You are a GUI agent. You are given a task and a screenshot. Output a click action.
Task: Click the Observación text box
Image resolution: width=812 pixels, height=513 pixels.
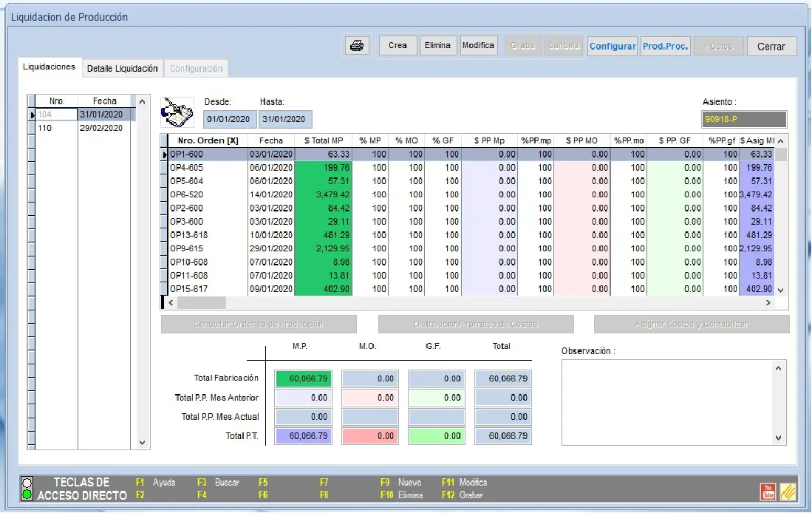tap(674, 403)
